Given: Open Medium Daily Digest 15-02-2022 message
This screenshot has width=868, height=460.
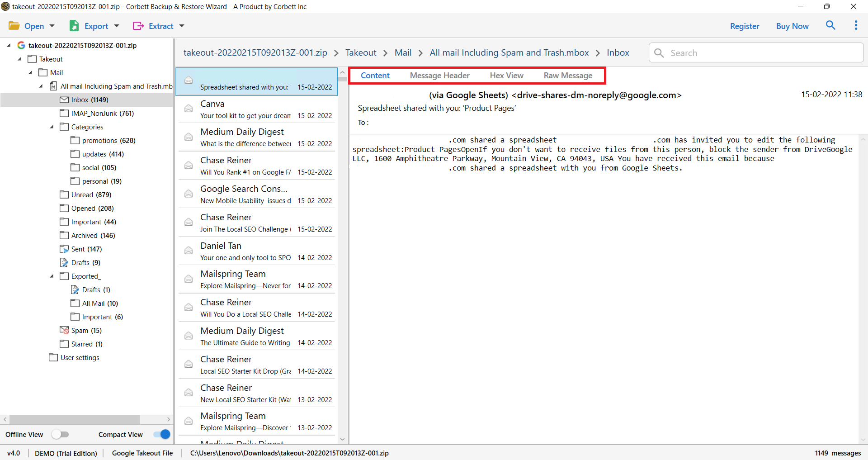Looking at the screenshot, I should pyautogui.click(x=257, y=137).
